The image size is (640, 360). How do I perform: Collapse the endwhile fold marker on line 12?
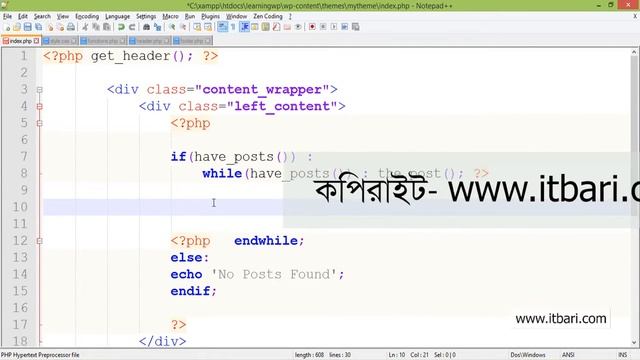click(x=40, y=241)
